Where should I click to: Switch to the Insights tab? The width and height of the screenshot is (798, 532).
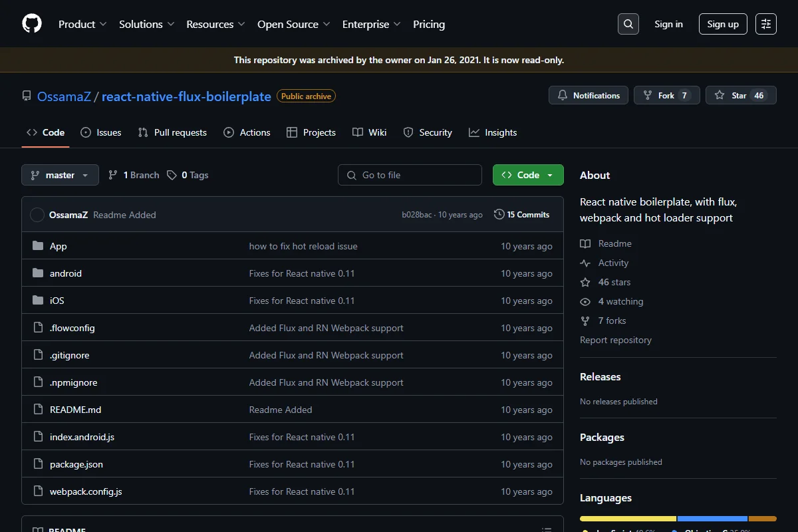(493, 132)
